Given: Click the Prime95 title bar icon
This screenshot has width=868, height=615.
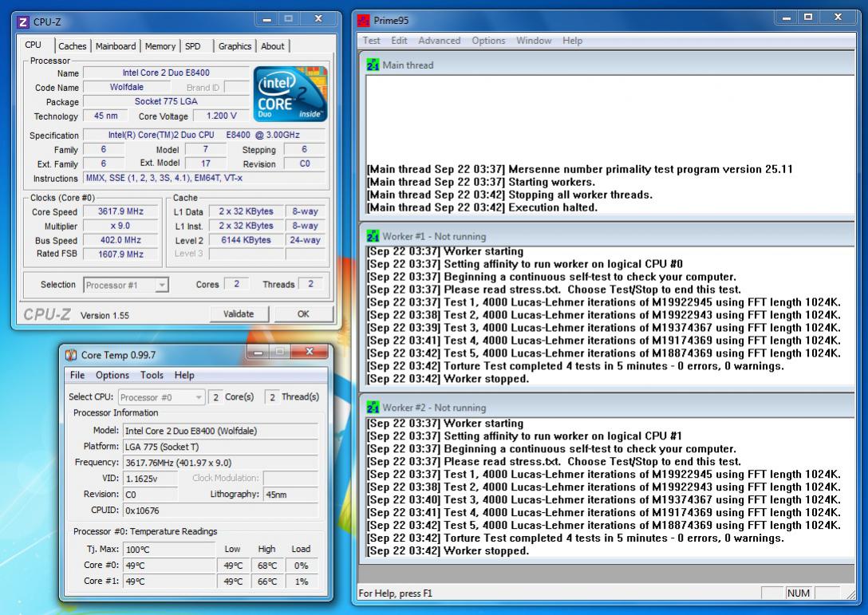Looking at the screenshot, I should (x=363, y=21).
